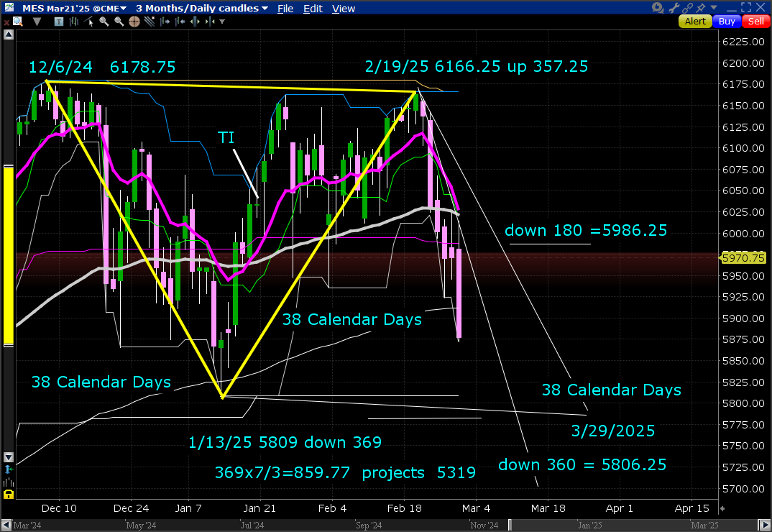Screen dimensions: 772x532
Task: Click the "down 180 =5986.25" annotation
Action: click(x=586, y=230)
